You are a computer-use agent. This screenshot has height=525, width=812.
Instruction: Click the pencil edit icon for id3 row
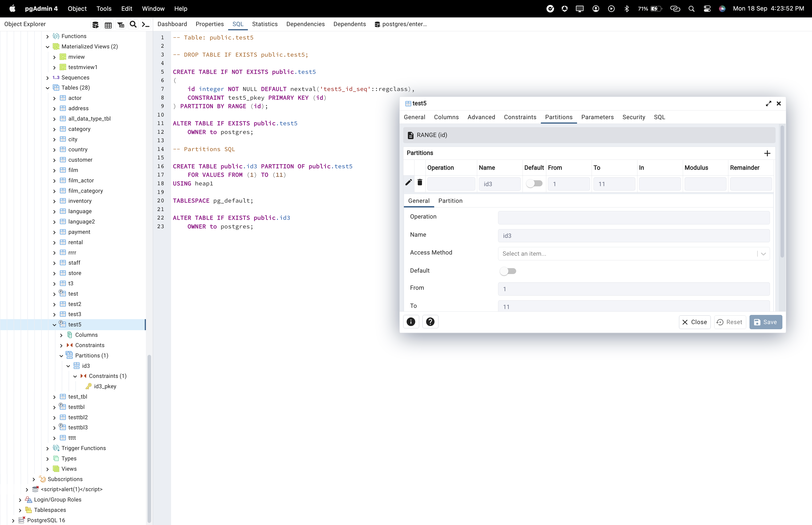coord(409,182)
